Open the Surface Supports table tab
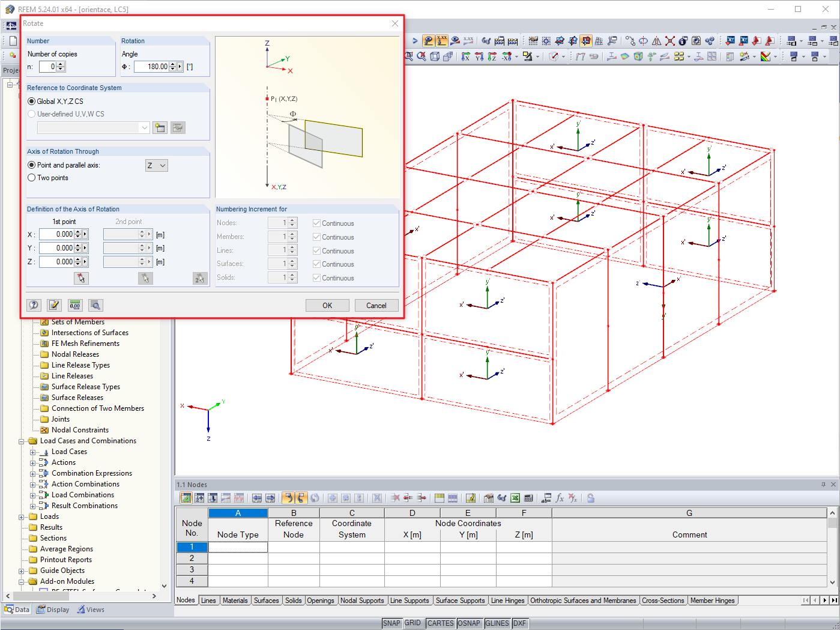 pos(460,600)
